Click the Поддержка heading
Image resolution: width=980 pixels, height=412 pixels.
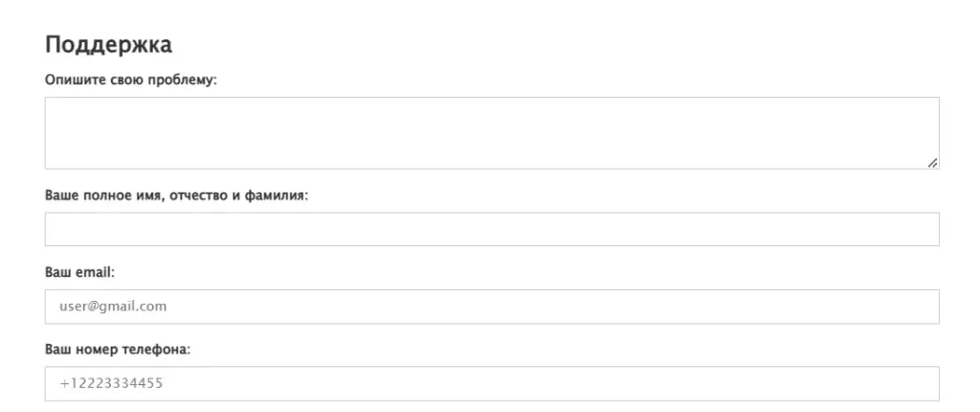[x=109, y=45]
